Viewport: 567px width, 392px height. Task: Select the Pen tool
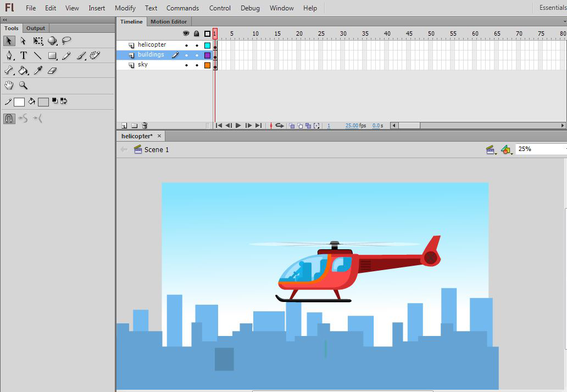9,55
